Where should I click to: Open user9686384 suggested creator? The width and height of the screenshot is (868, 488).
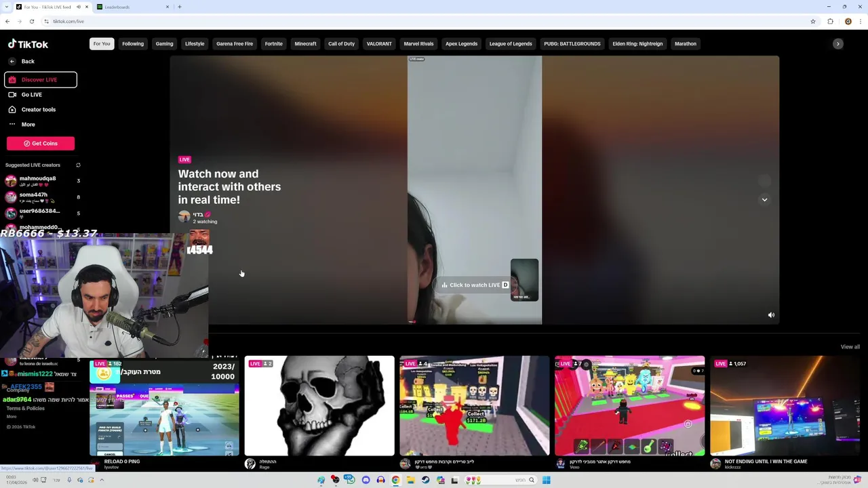pyautogui.click(x=42, y=213)
